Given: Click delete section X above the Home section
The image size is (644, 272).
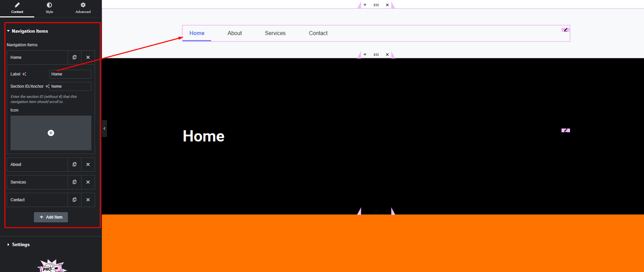Looking at the screenshot, I should (387, 54).
